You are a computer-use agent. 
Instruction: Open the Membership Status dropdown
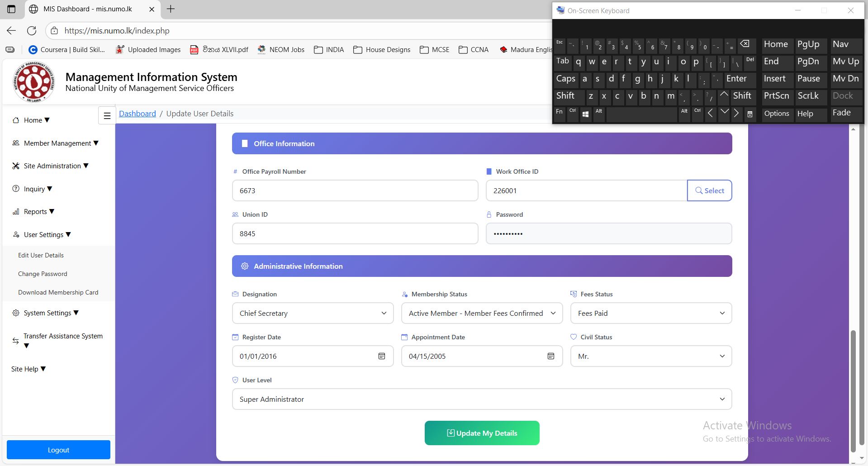tap(482, 314)
